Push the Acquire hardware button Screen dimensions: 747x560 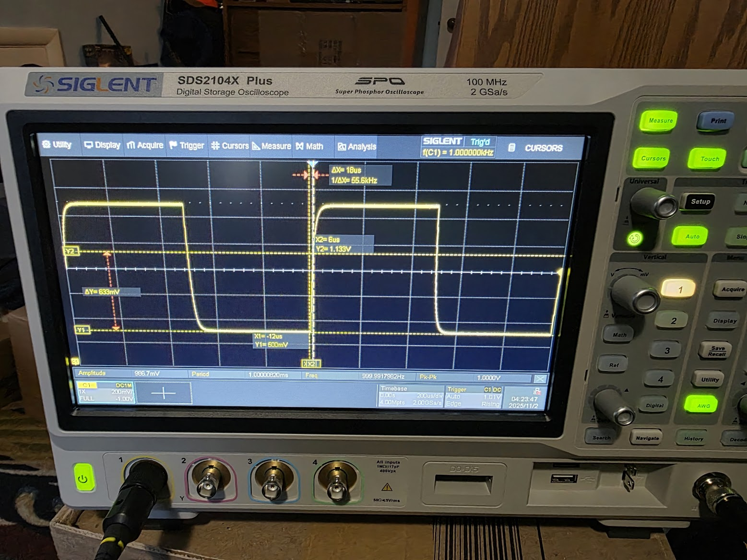732,289
